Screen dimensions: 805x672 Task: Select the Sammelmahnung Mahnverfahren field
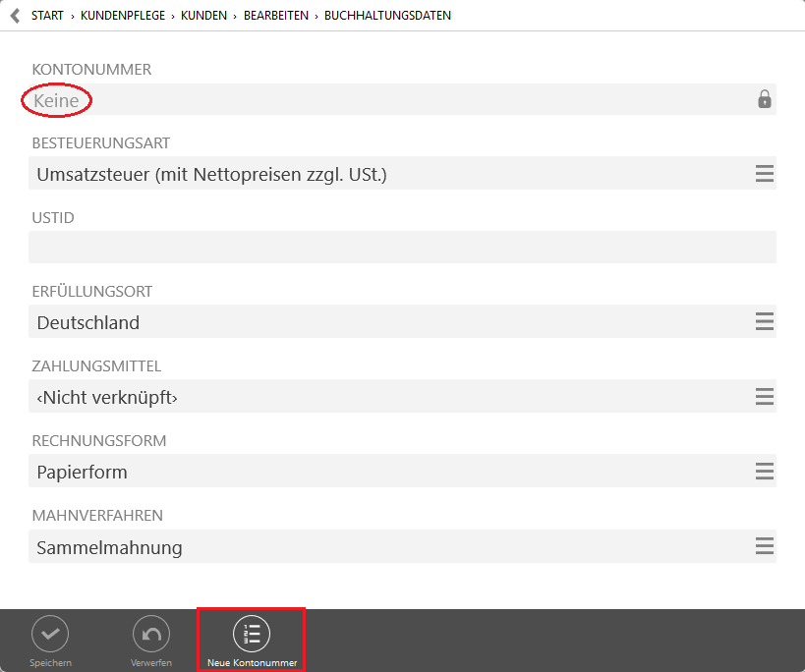pyautogui.click(x=383, y=546)
